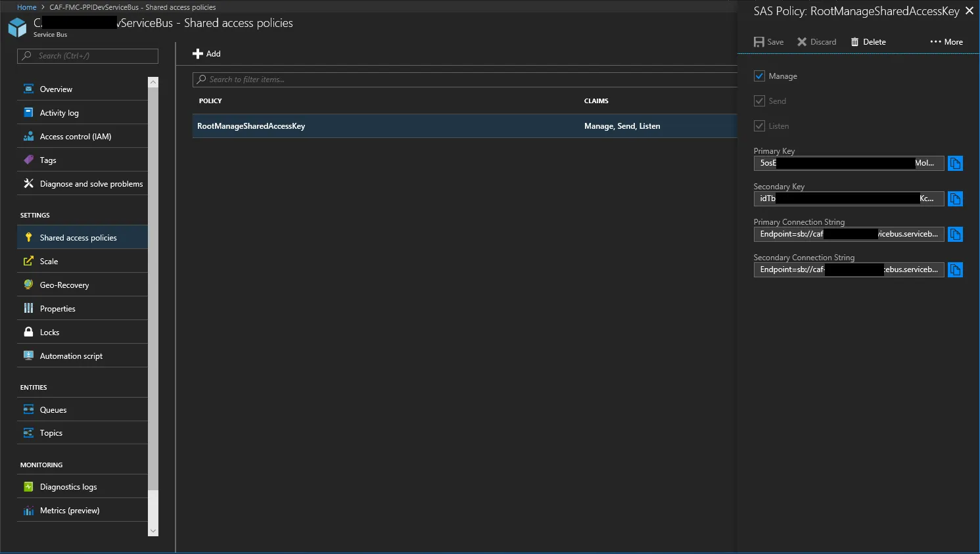The image size is (980, 554).
Task: Click the Service Bus cube icon
Action: pos(17,28)
